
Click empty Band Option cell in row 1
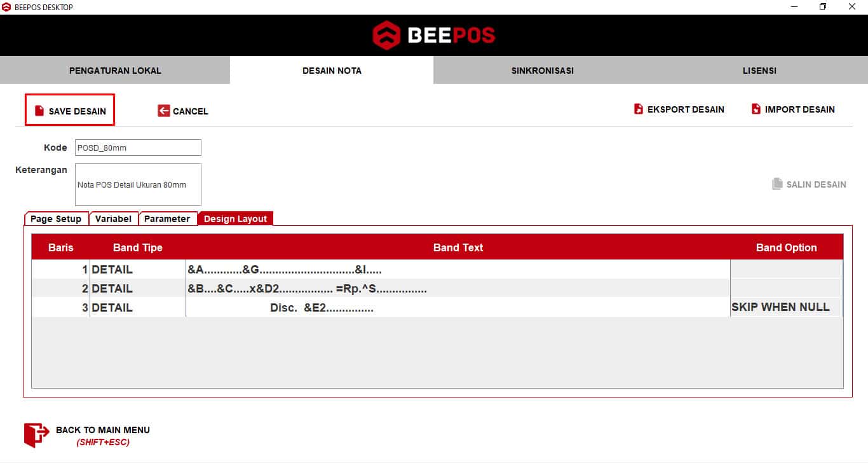pyautogui.click(x=787, y=270)
